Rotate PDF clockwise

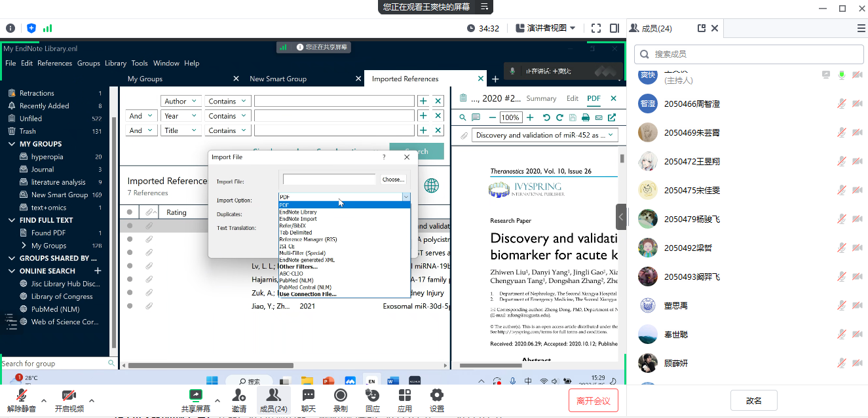[559, 117]
